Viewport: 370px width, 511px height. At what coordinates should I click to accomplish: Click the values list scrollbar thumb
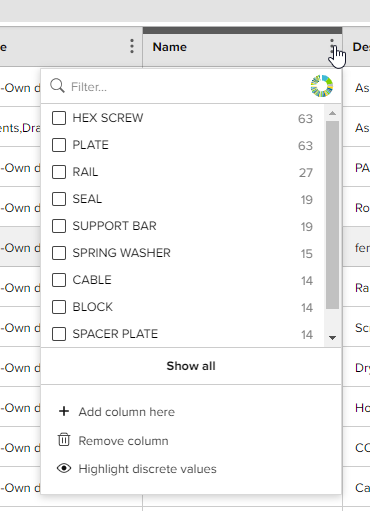tap(332, 215)
